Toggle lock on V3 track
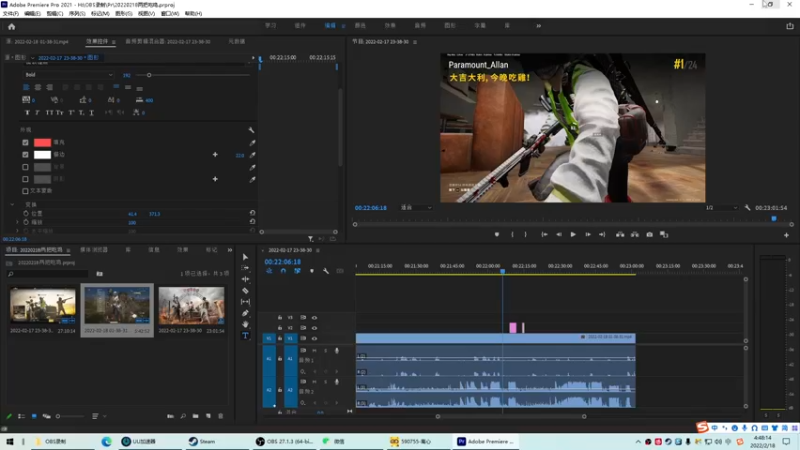This screenshot has height=450, width=800. 280,318
